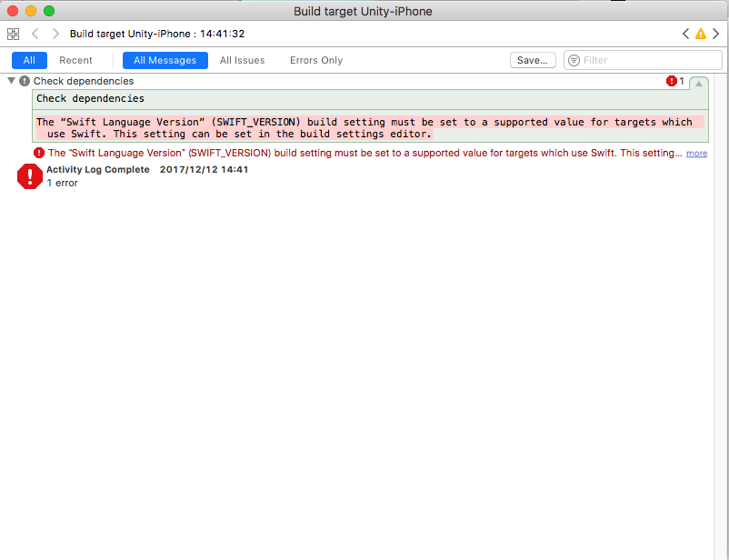Jump to next issue arrow
Screen dimensions: 729x560
[x=716, y=34]
